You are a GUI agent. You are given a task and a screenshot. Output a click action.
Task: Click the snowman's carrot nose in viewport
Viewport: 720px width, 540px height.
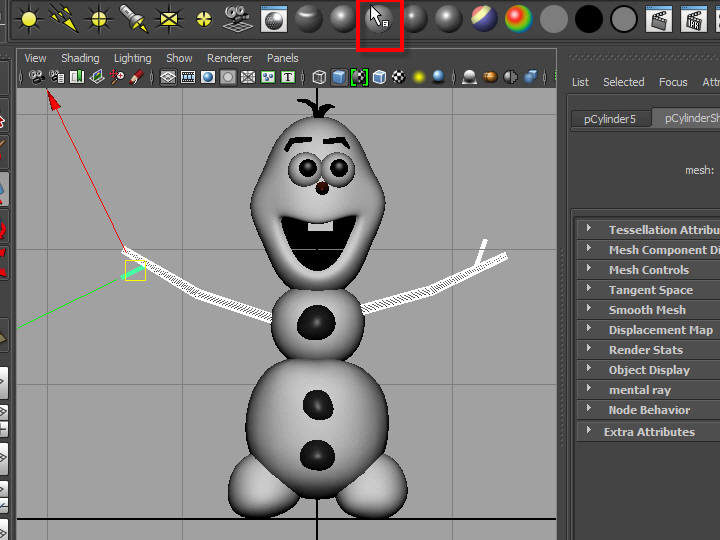[x=322, y=187]
